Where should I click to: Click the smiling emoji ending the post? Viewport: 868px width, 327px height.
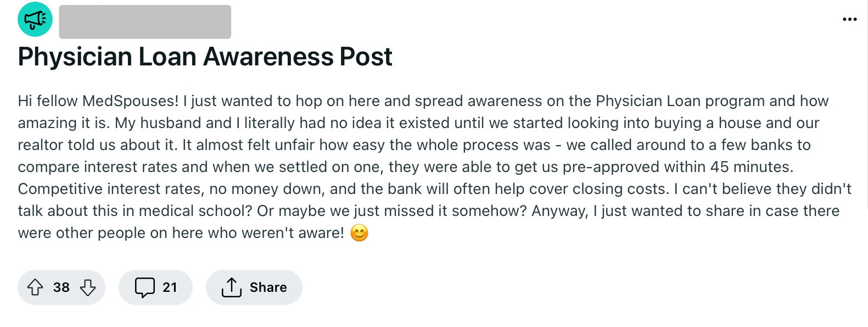pyautogui.click(x=359, y=233)
